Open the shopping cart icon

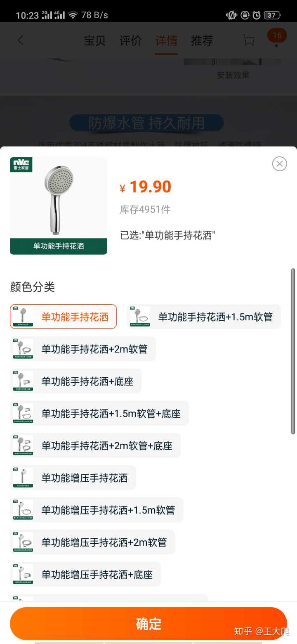pos(248,40)
